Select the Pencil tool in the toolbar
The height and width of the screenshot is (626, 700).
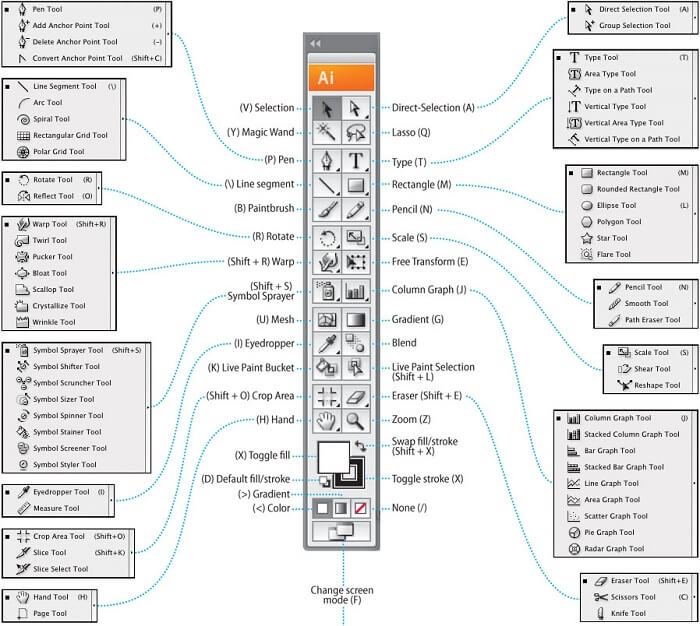coord(356,209)
